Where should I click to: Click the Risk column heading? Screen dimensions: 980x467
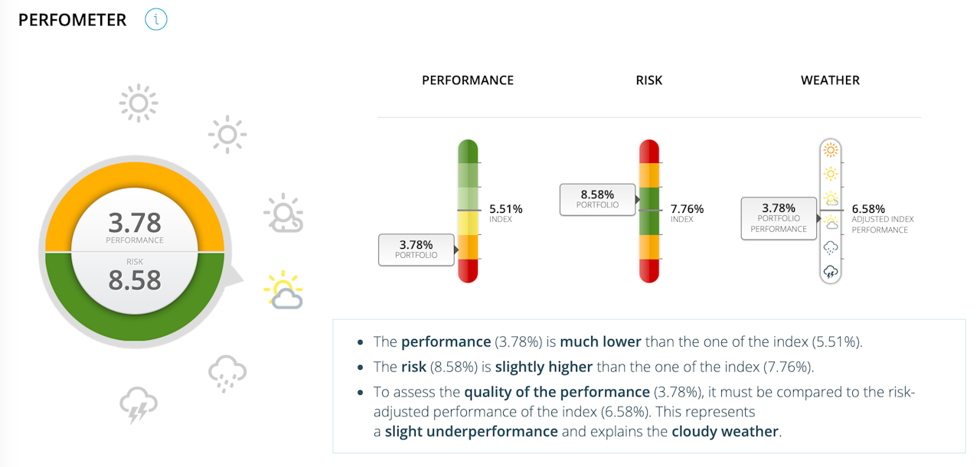649,80
